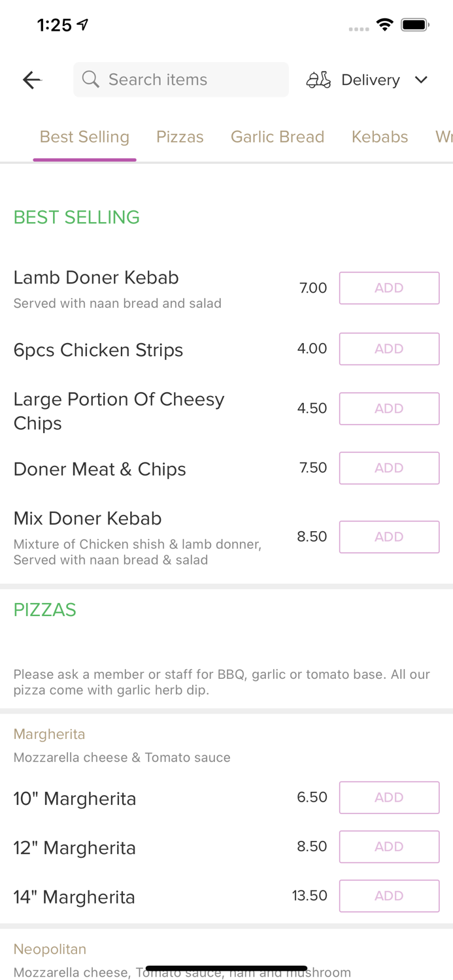Viewport: 453px width, 980px height.
Task: Add Doner Meat & Chips
Action: coord(389,468)
